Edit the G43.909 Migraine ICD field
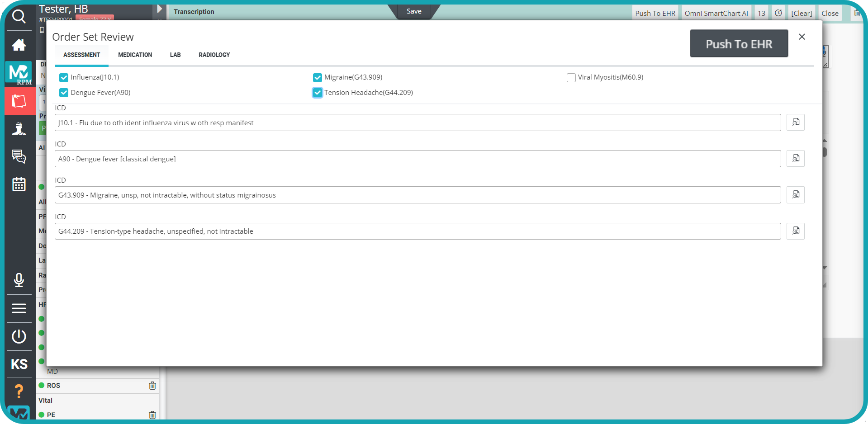Screen dimensions: 868x424 [x=418, y=195]
